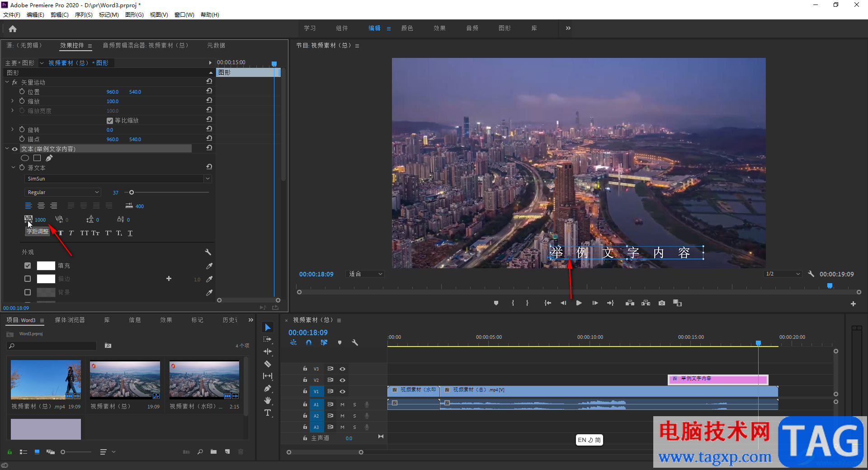Open the Graphics menu
Image resolution: width=868 pixels, height=470 pixels.
click(x=134, y=15)
